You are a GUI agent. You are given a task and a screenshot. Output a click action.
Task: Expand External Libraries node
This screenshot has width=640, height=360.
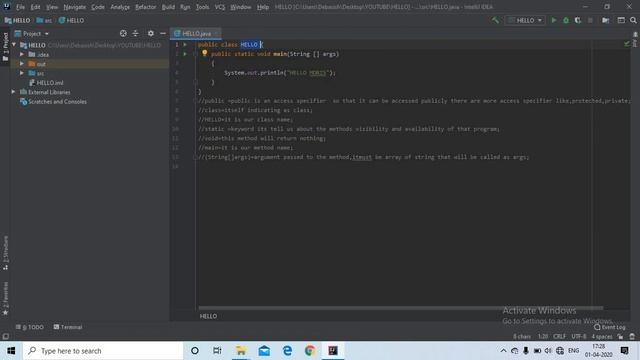13,92
